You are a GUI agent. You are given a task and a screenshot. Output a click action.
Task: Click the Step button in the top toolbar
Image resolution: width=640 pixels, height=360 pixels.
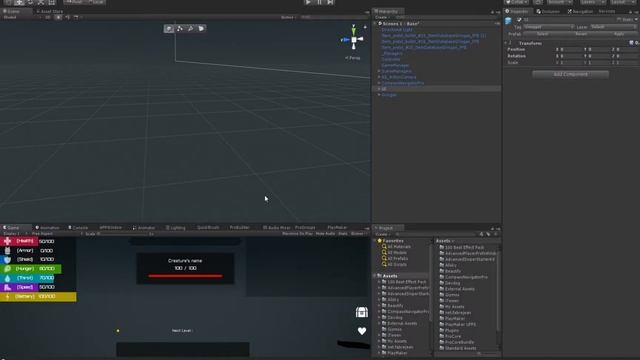(331, 2)
